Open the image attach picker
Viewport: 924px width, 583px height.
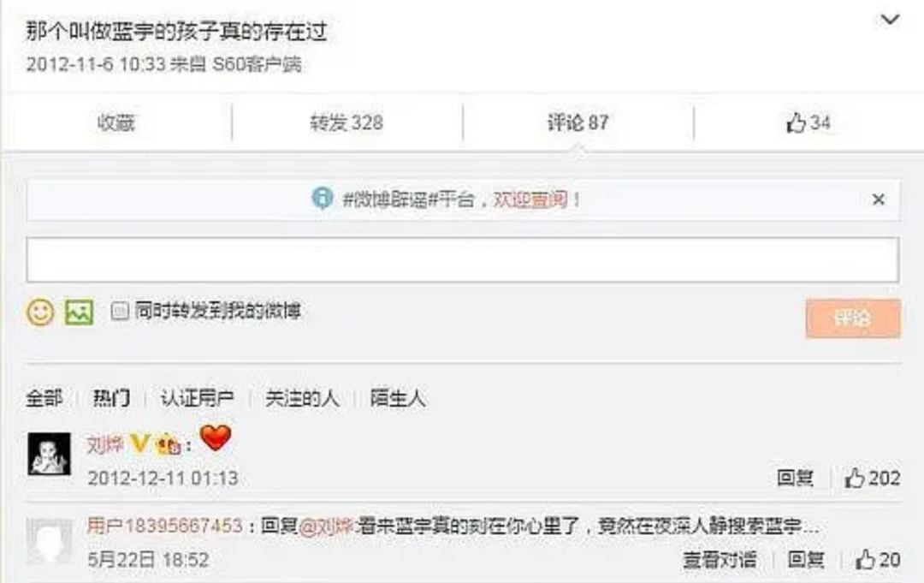coord(79,312)
